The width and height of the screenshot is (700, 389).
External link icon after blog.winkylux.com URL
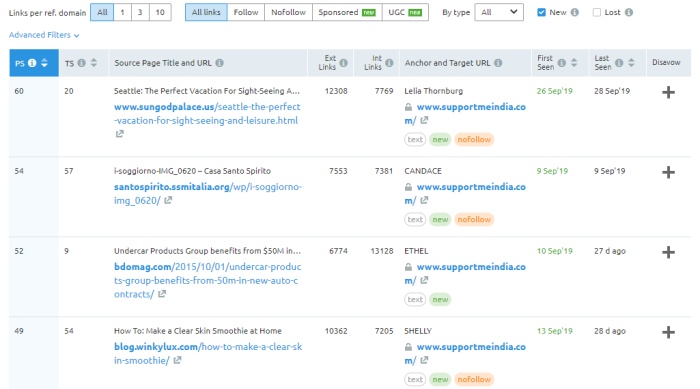point(177,360)
